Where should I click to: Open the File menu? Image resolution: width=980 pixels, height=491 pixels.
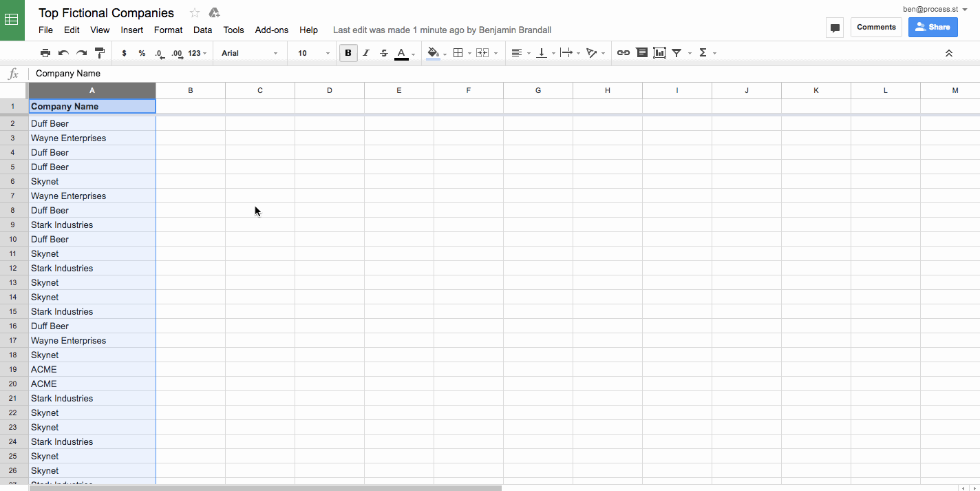(45, 30)
